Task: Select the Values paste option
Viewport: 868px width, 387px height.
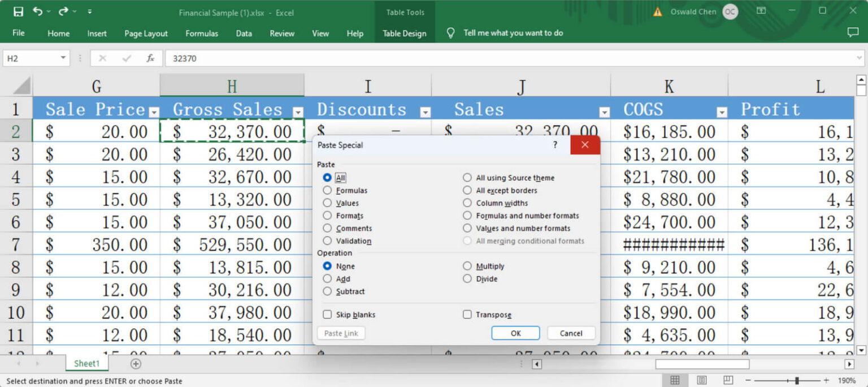Action: point(328,203)
